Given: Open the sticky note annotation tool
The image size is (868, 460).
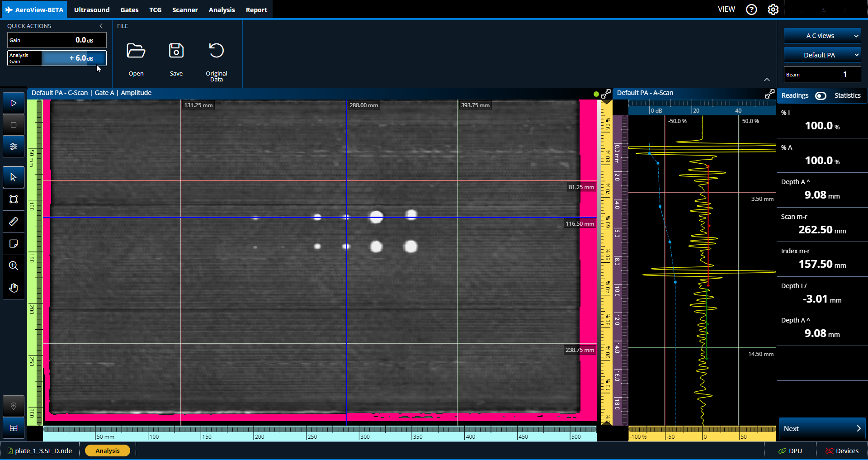Looking at the screenshot, I should pos(14,244).
